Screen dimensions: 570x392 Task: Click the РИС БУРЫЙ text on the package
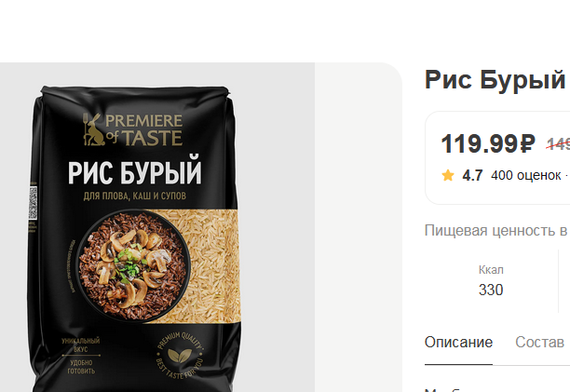(x=134, y=172)
